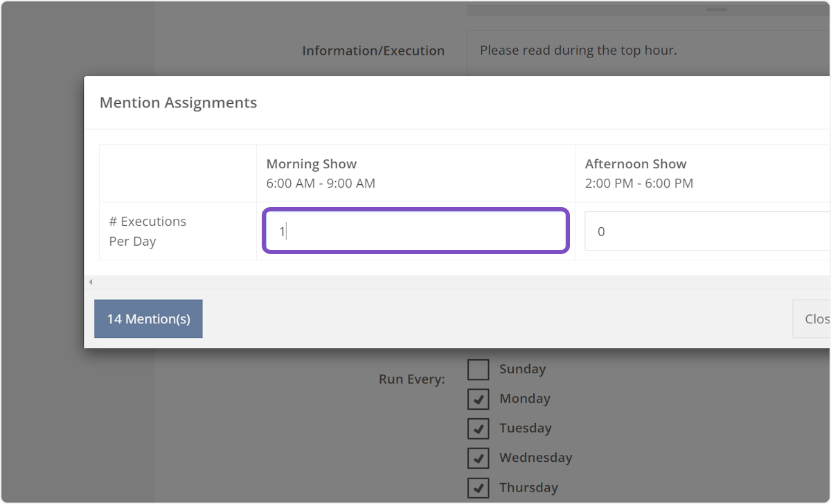Enable the Sunday checkbox

[479, 369]
